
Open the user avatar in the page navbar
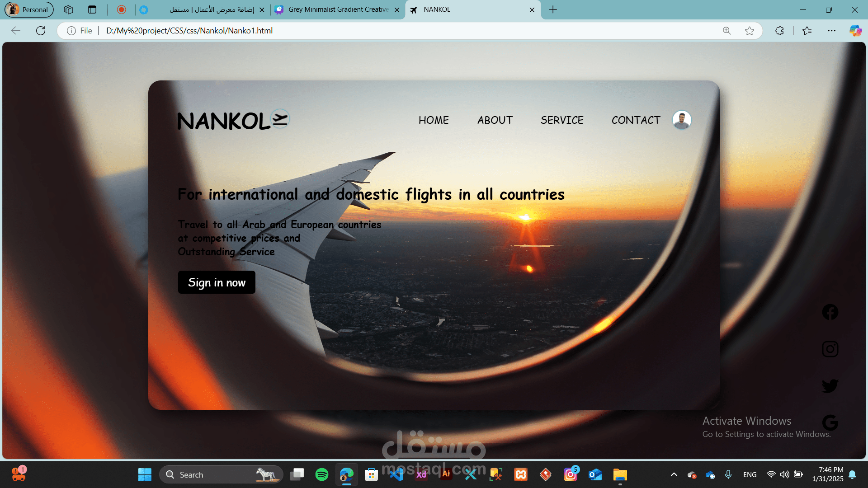tap(682, 120)
